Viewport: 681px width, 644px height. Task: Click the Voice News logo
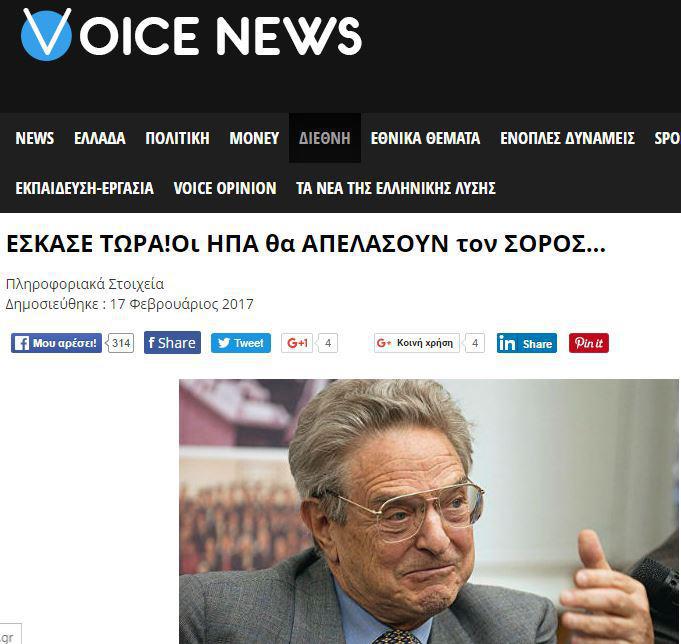point(191,34)
